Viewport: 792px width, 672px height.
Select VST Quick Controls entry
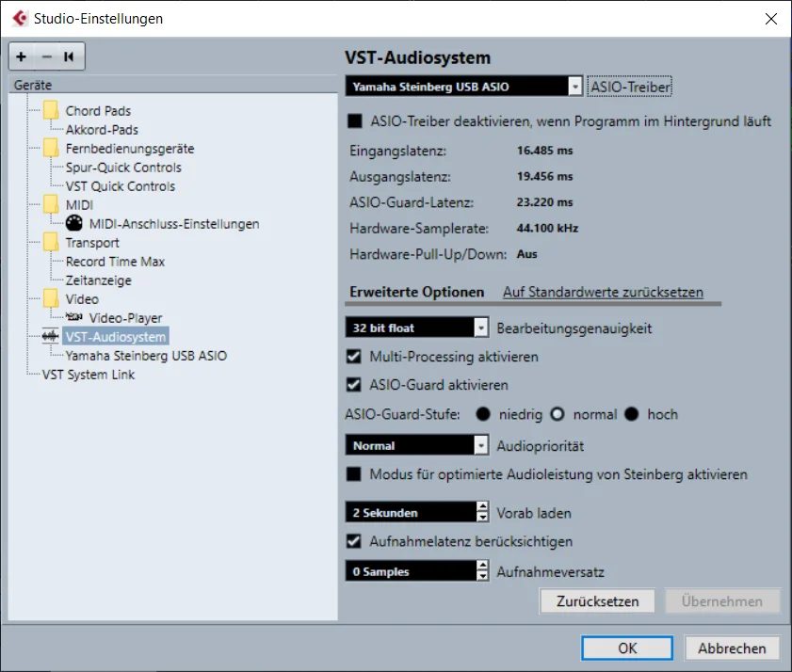click(x=121, y=185)
